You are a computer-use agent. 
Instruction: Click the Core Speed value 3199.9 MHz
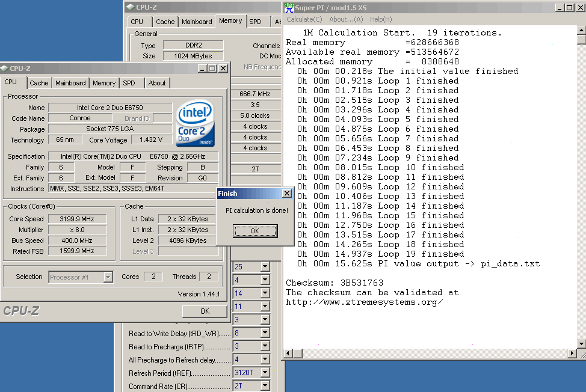[x=77, y=219]
